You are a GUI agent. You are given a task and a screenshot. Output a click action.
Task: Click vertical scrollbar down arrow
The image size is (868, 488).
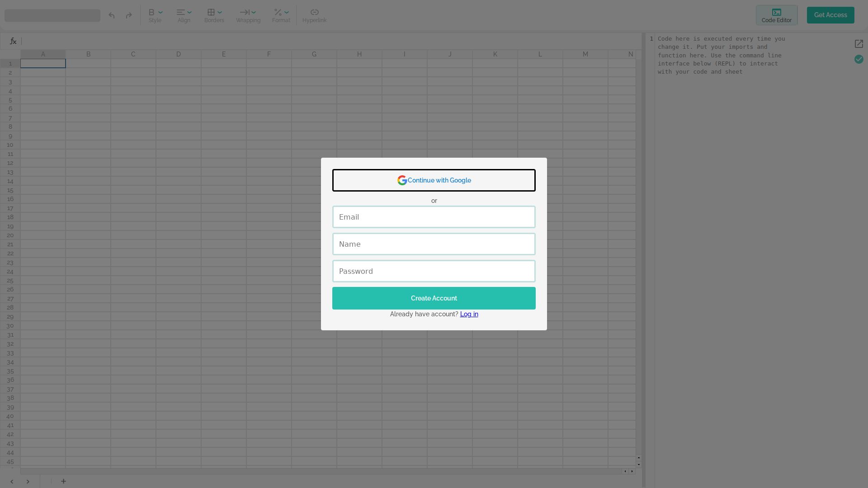639,465
